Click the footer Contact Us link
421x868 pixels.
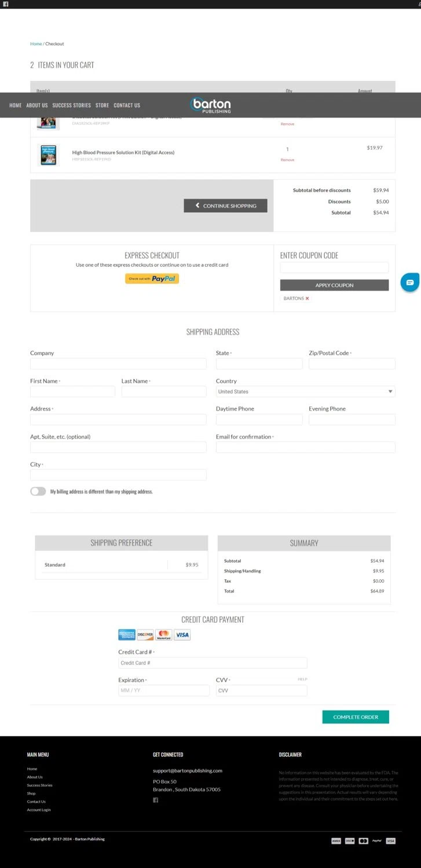tap(36, 801)
